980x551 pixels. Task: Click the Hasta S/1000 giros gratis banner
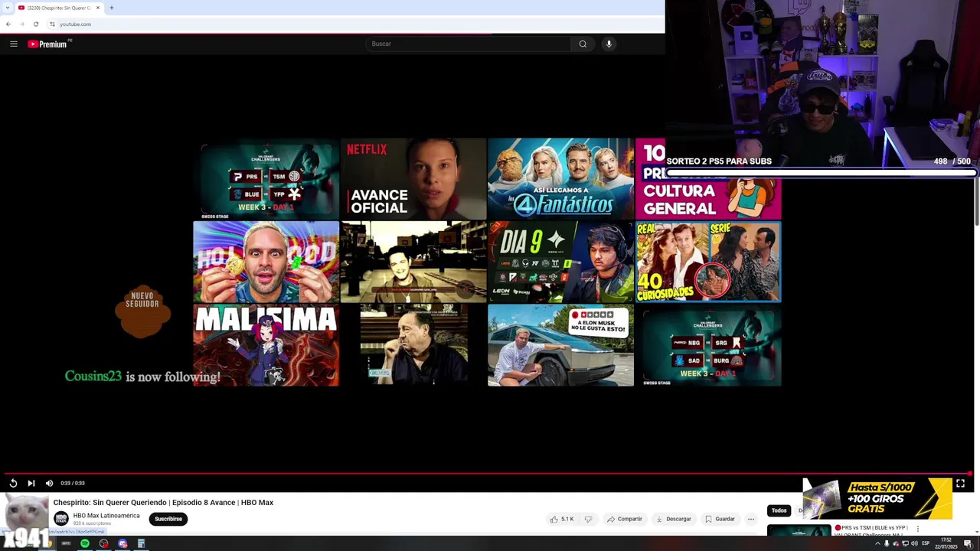[x=877, y=498]
